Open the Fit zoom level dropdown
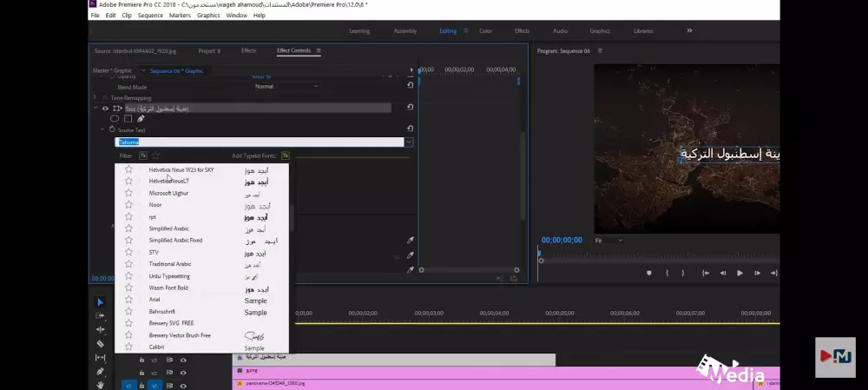 608,241
